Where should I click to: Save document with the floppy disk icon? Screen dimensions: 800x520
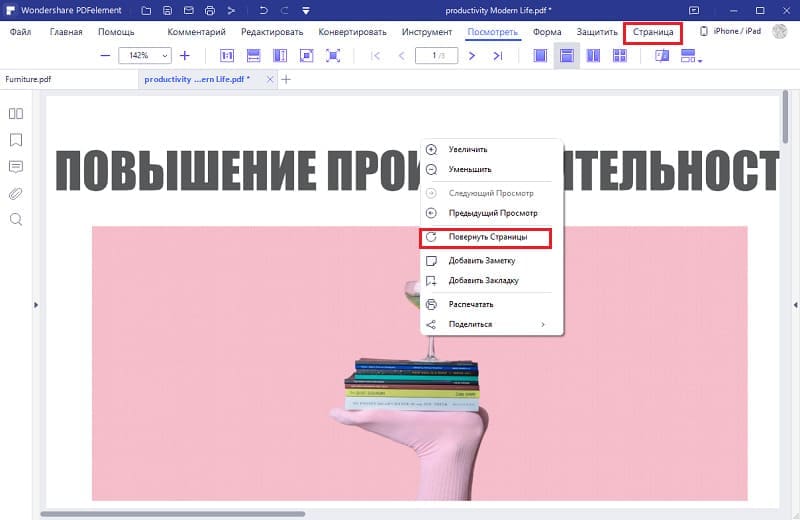pyautogui.click(x=167, y=10)
